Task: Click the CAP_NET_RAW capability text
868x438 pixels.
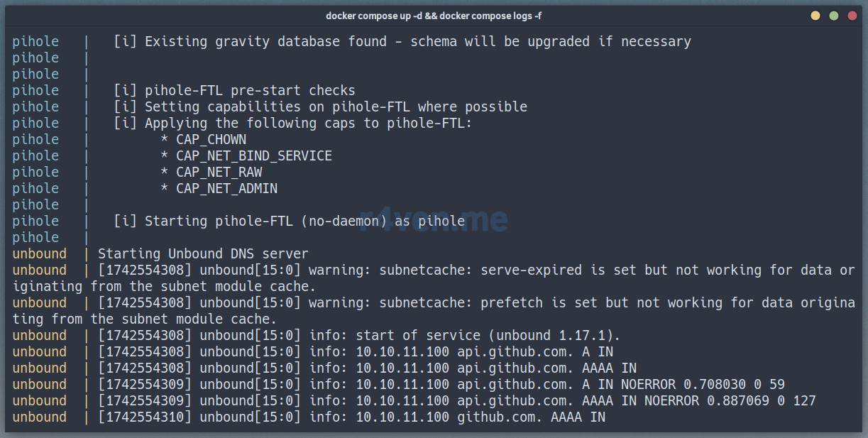Action: click(219, 172)
